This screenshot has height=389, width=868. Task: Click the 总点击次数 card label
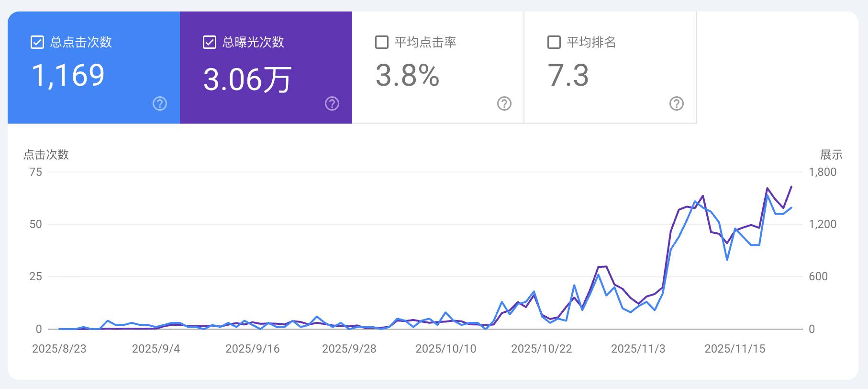click(81, 42)
